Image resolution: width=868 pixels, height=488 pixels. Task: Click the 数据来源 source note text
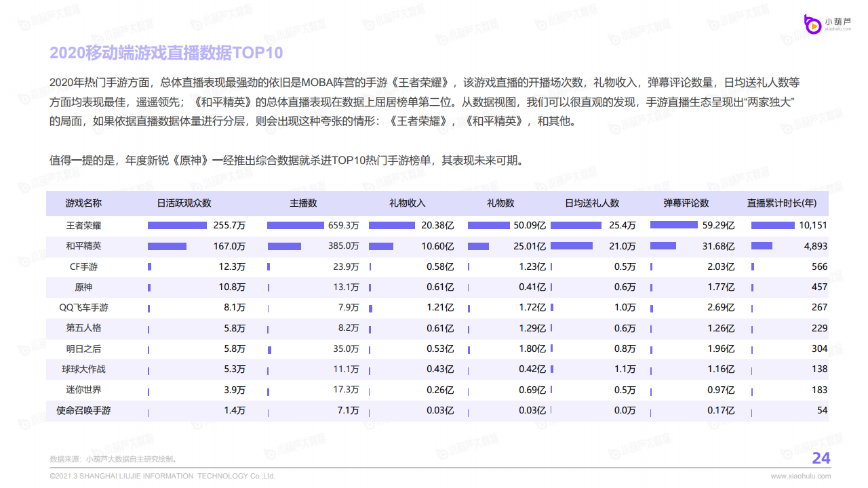click(113, 459)
